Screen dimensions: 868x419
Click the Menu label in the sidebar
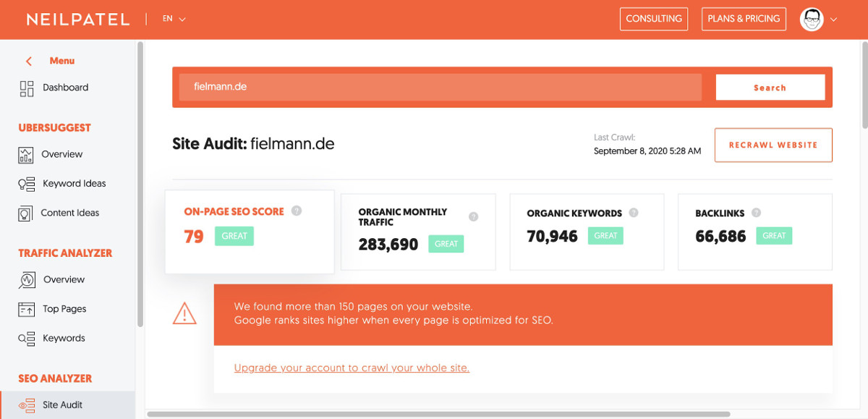62,62
